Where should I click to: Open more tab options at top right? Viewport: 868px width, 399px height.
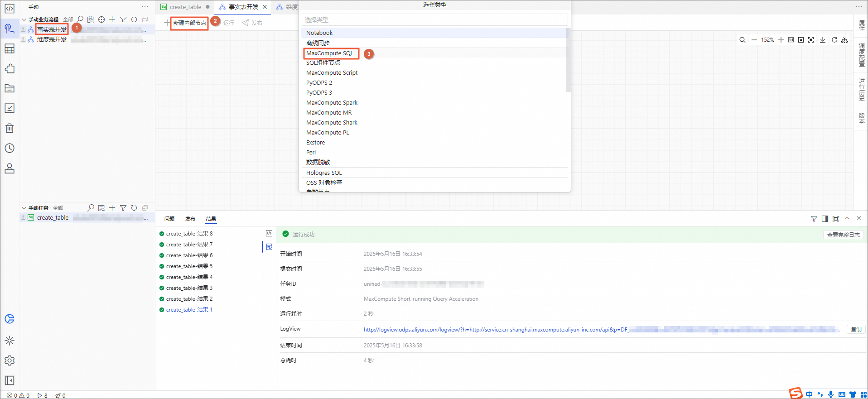[x=859, y=7]
